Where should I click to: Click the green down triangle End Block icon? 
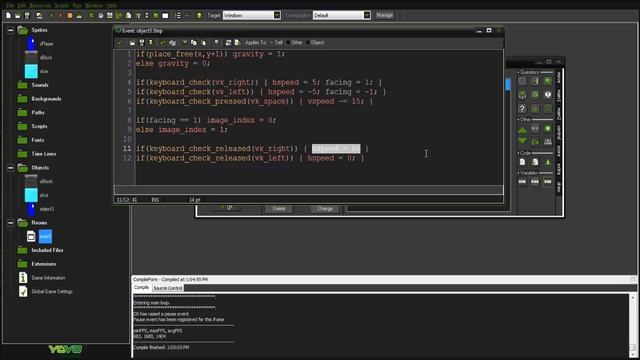coord(522,141)
